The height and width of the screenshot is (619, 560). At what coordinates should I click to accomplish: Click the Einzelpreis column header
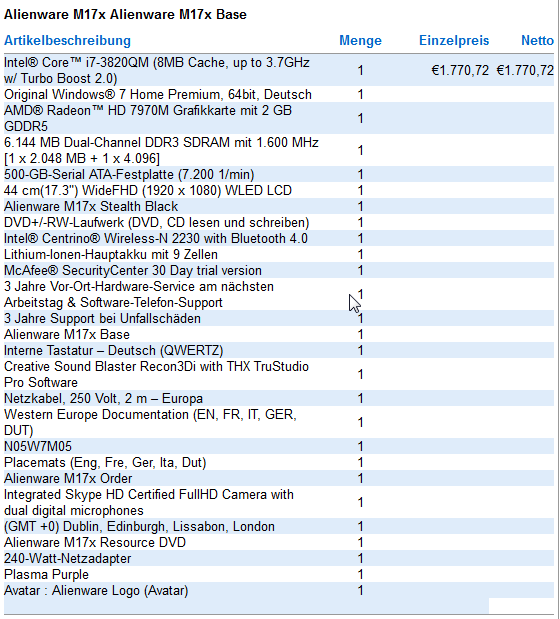[x=454, y=41]
